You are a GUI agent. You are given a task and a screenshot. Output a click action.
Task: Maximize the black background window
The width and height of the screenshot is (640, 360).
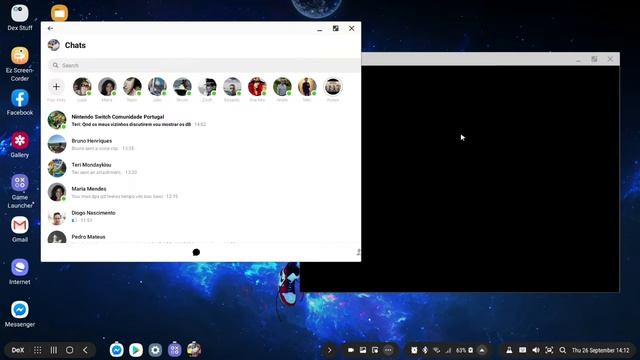[594, 60]
